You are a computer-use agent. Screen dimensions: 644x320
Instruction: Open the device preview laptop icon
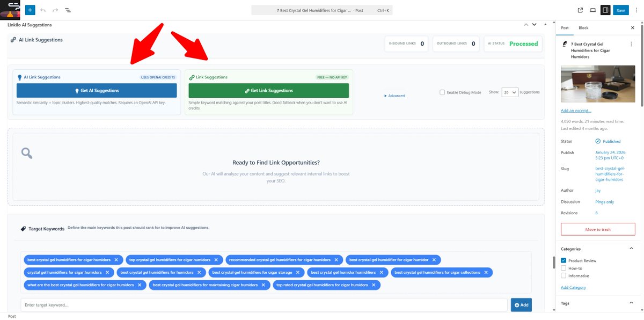(592, 10)
